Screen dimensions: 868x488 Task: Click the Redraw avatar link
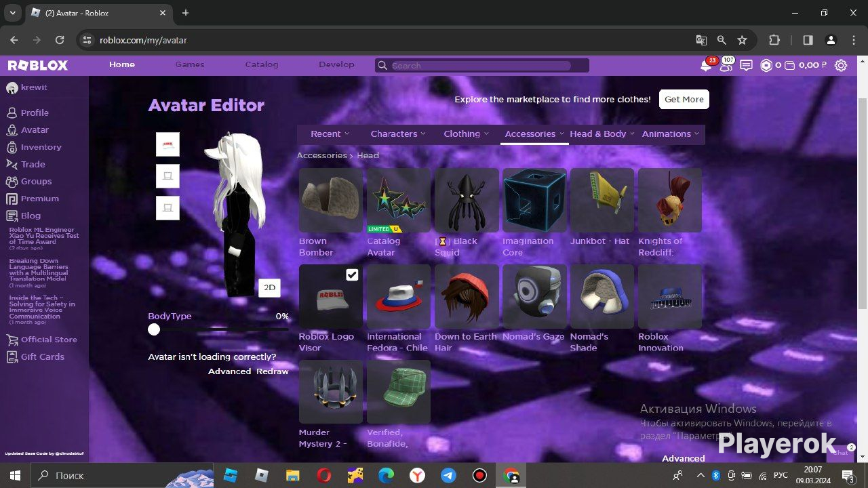(272, 371)
